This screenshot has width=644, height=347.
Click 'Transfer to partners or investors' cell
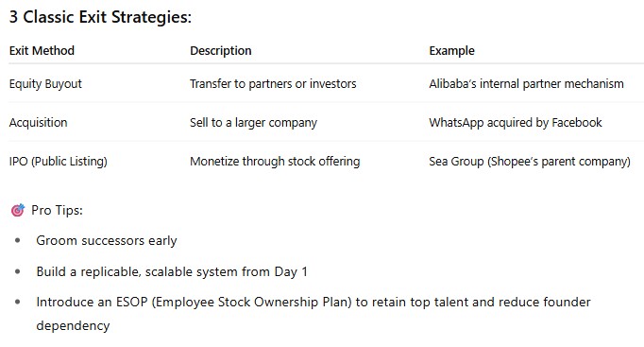(x=273, y=83)
